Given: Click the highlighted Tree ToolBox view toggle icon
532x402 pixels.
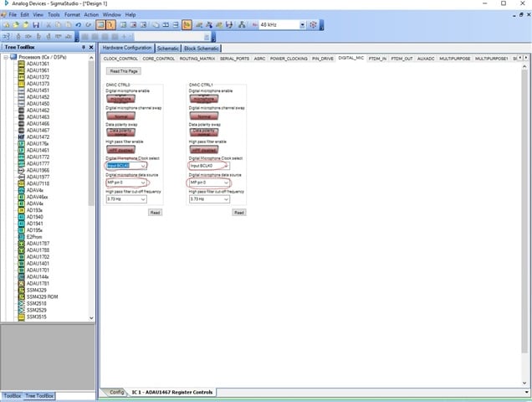Looking at the screenshot, I should (100, 25).
